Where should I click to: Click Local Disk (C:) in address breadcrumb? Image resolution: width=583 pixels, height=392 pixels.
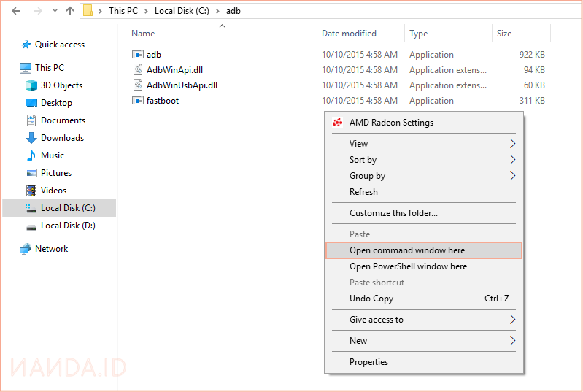[182, 11]
